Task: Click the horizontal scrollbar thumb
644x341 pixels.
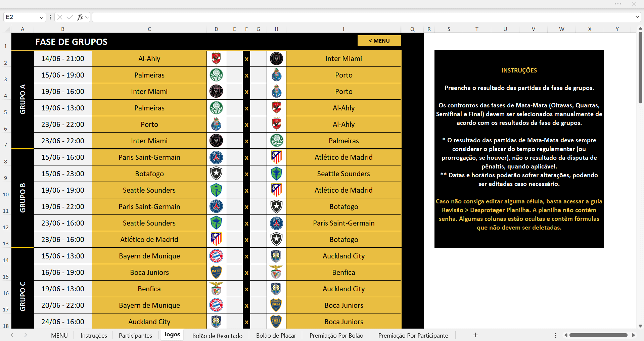Action: pos(598,335)
